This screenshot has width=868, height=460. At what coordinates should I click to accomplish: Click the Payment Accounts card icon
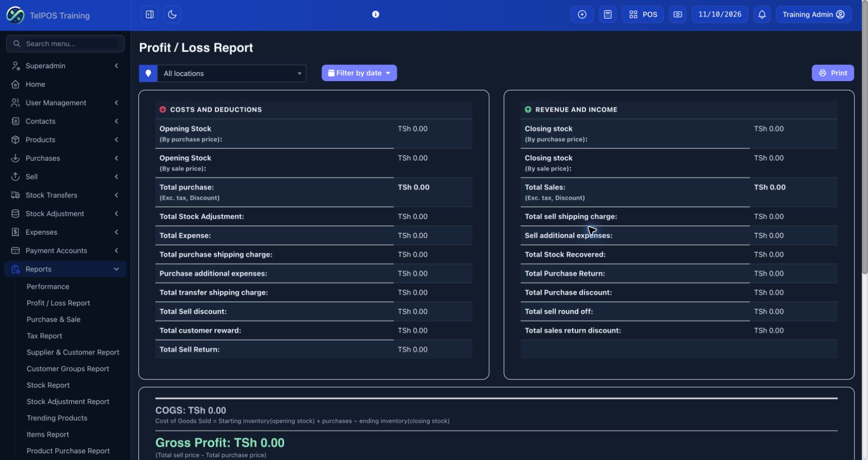(x=15, y=251)
